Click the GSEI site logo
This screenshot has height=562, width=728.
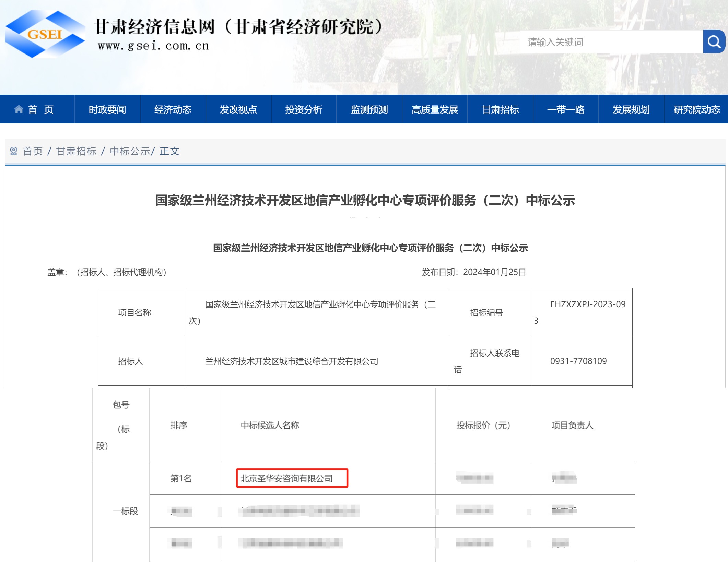click(x=45, y=34)
